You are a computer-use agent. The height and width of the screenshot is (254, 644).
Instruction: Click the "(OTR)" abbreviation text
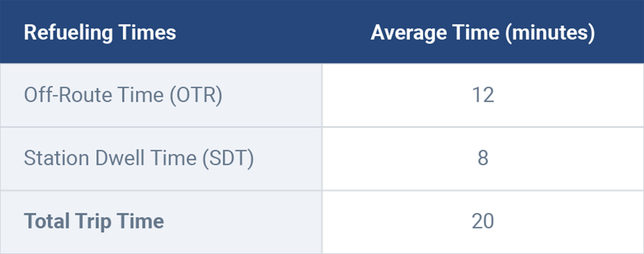[196, 95]
